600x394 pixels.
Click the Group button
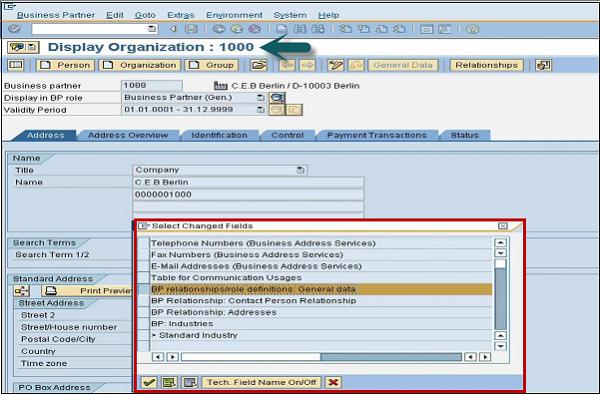tap(212, 65)
